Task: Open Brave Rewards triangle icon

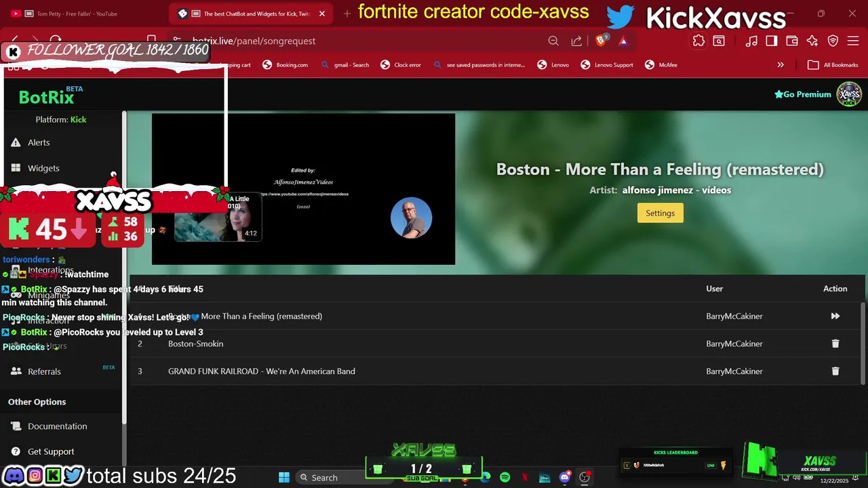Action: pyautogui.click(x=623, y=41)
